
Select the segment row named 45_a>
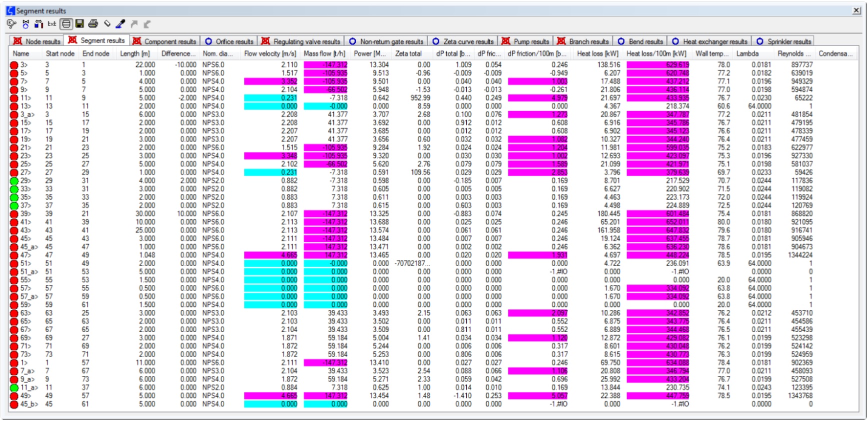coord(433,247)
